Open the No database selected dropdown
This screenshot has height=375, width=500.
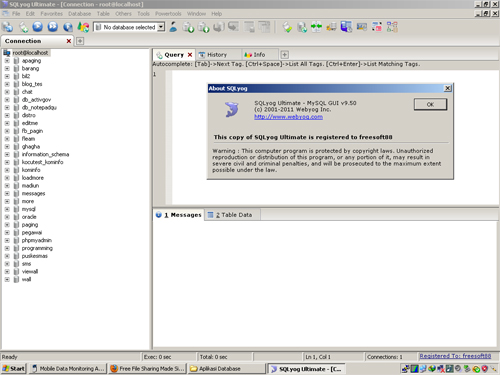(129, 27)
